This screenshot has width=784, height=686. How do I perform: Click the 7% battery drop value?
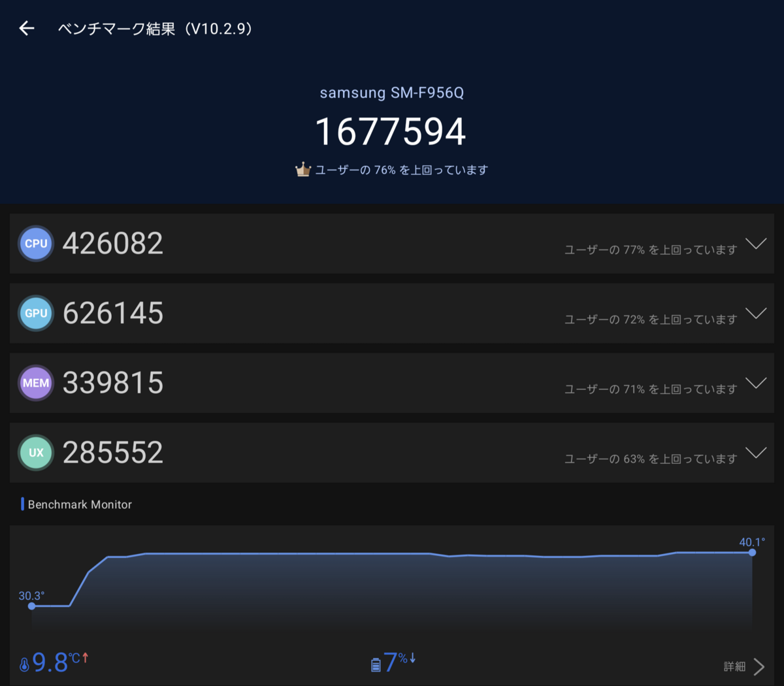pos(399,662)
